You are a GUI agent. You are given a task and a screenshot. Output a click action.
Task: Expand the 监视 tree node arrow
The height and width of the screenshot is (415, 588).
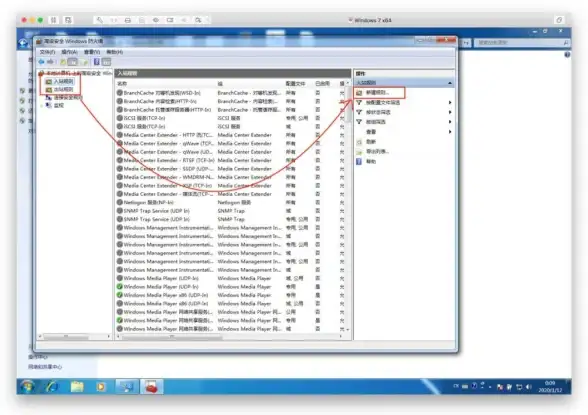(x=41, y=106)
